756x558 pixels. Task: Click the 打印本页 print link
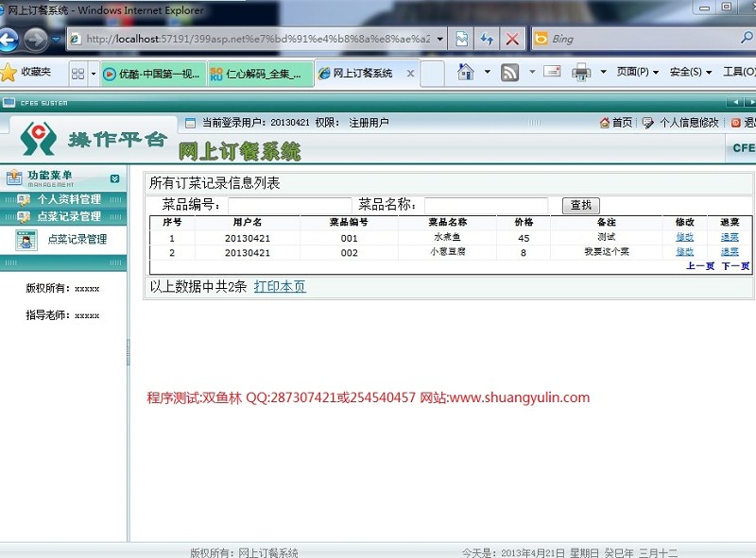[280, 287]
